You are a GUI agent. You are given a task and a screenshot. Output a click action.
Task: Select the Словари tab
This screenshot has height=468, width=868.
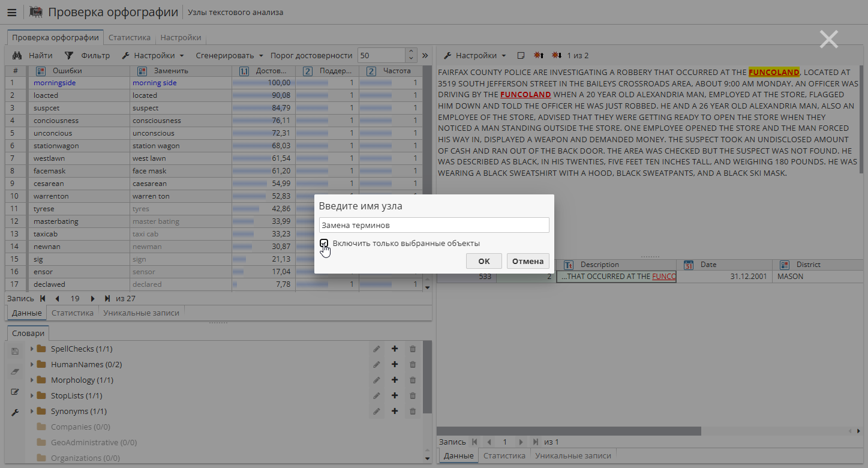[28, 333]
